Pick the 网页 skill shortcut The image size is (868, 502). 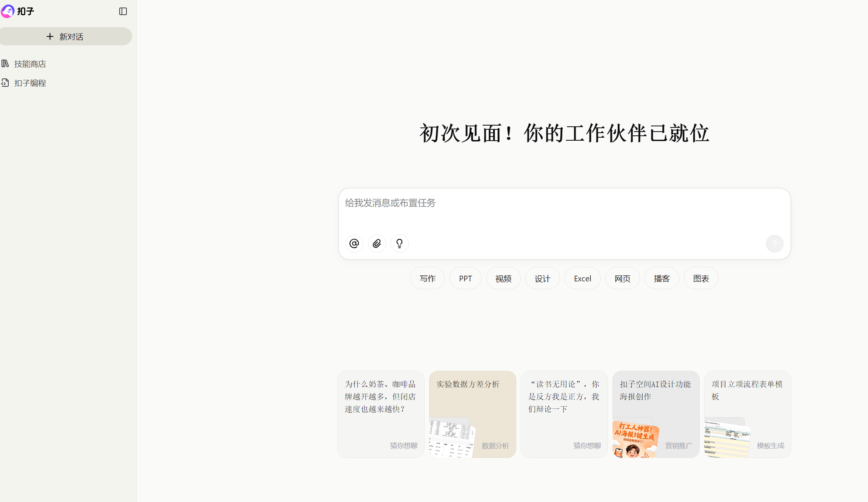coord(622,278)
